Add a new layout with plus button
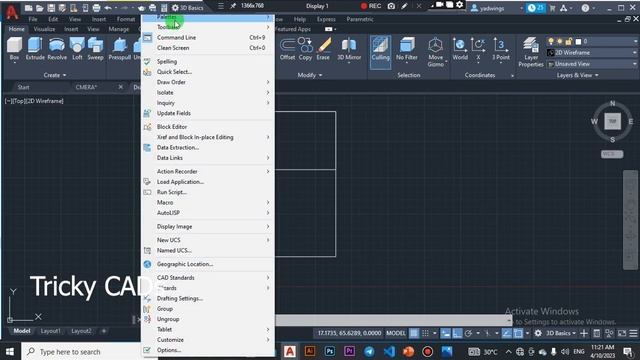640x360 pixels. (x=104, y=331)
